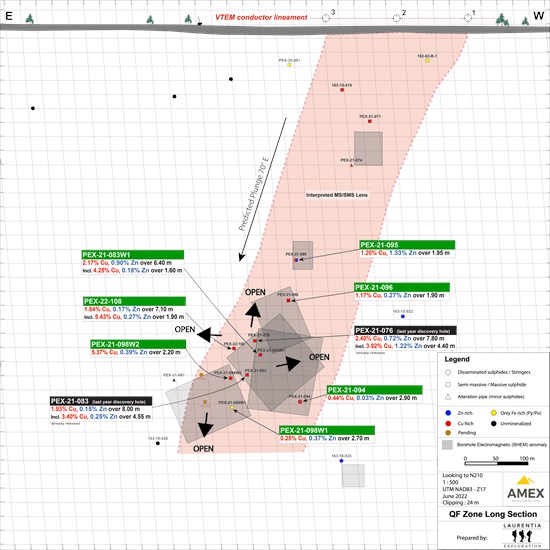This screenshot has height=550, width=550.
Task: Click the 'Clipping : 24 m' text
Action: coord(461,503)
